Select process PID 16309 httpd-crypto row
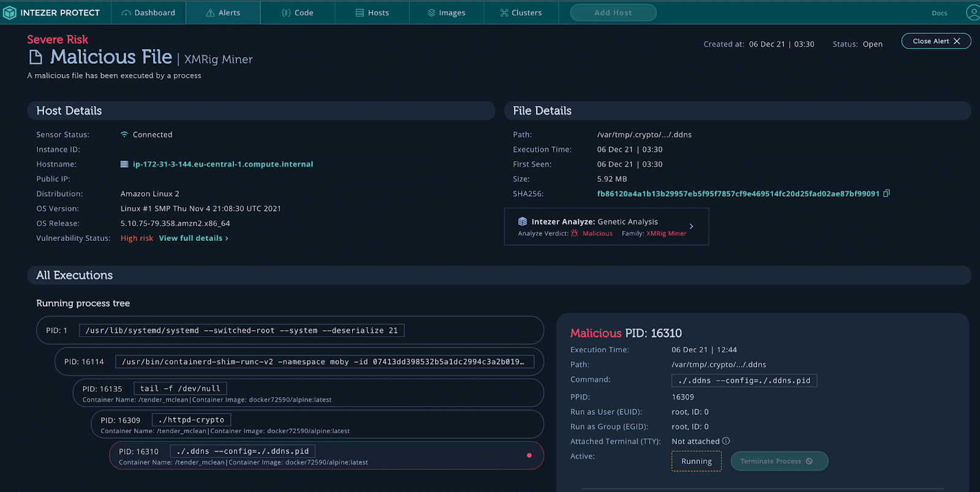The height and width of the screenshot is (492, 980). [317, 424]
